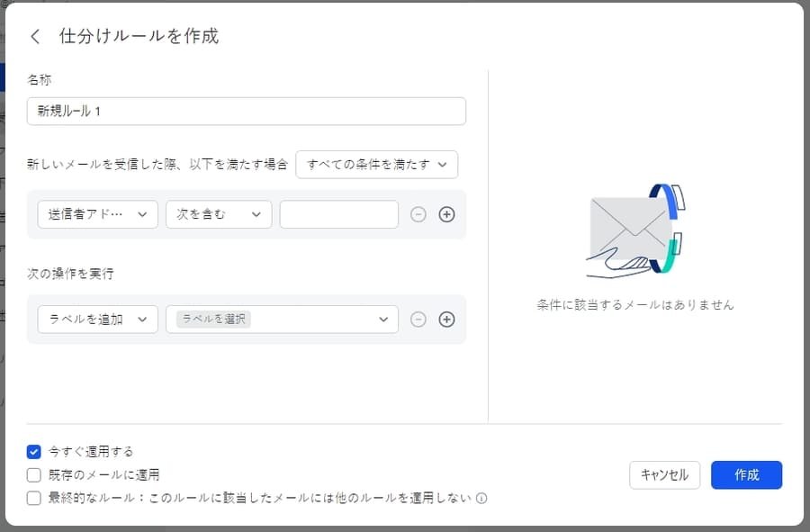Add another condition with the plus icon

(447, 214)
